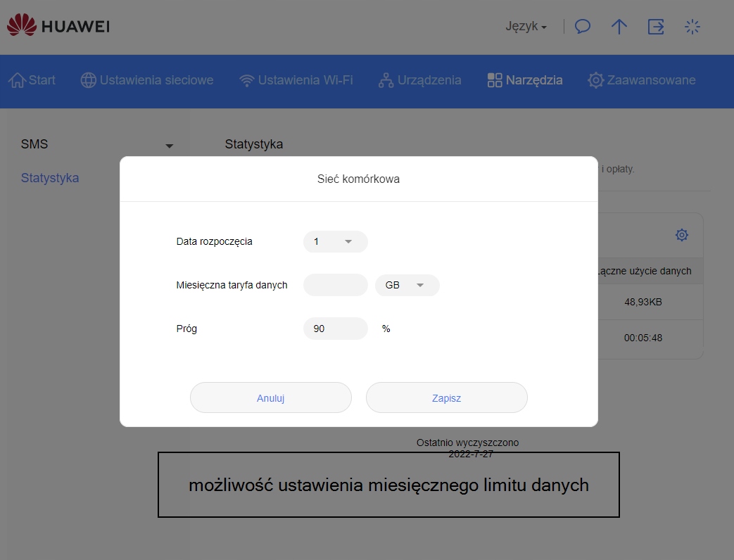Click the Zapisz button

pos(446,397)
